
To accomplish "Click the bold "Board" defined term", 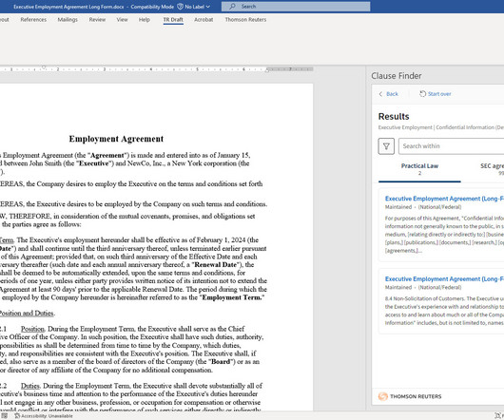I will 221,361.
